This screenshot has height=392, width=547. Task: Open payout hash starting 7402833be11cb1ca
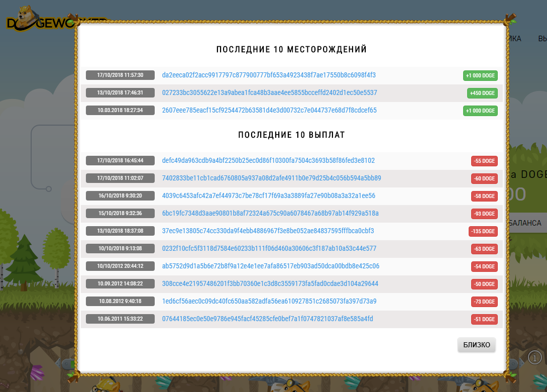271,178
